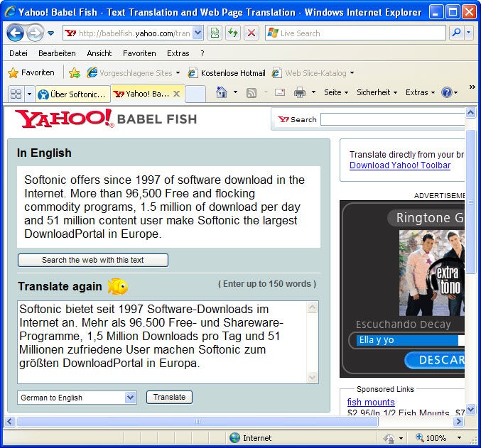Stop loading with the red X icon
Screen dimensions: 481x448
(x=252, y=33)
